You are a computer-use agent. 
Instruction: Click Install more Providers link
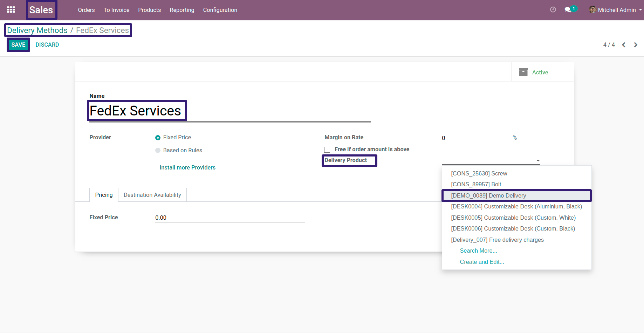tap(187, 167)
